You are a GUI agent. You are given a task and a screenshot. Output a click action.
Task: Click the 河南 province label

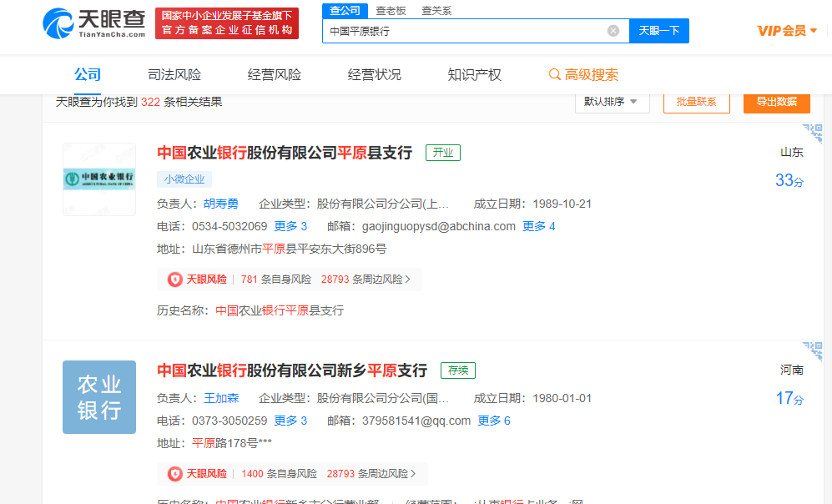click(x=792, y=370)
